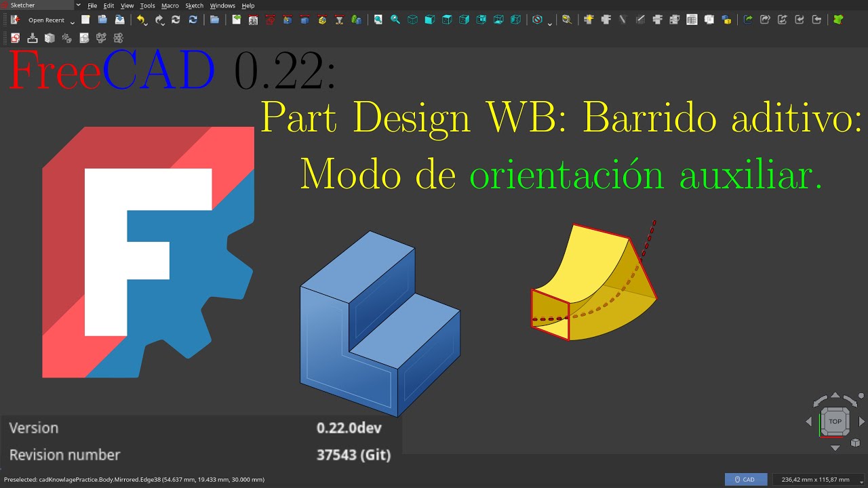Open the Sketcher workbench selector dropdown

tap(40, 5)
